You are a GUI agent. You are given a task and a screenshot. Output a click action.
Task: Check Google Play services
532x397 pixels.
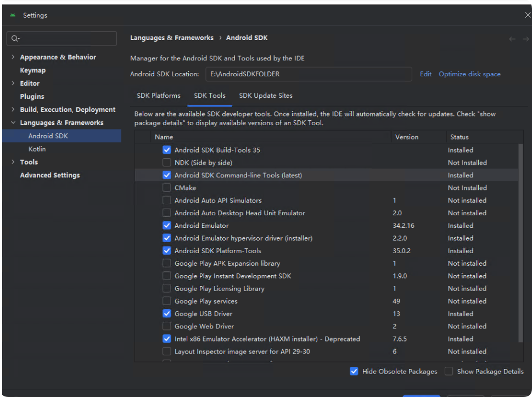(x=166, y=301)
